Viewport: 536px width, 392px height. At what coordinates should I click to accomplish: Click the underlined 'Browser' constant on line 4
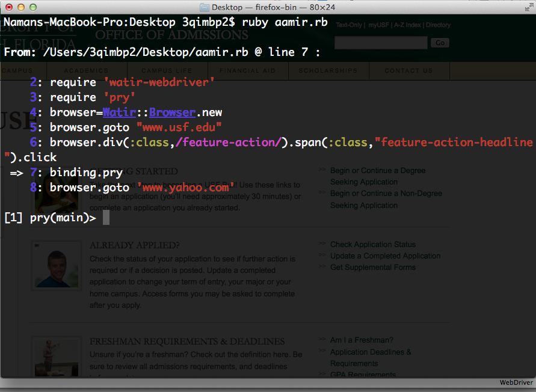(172, 112)
